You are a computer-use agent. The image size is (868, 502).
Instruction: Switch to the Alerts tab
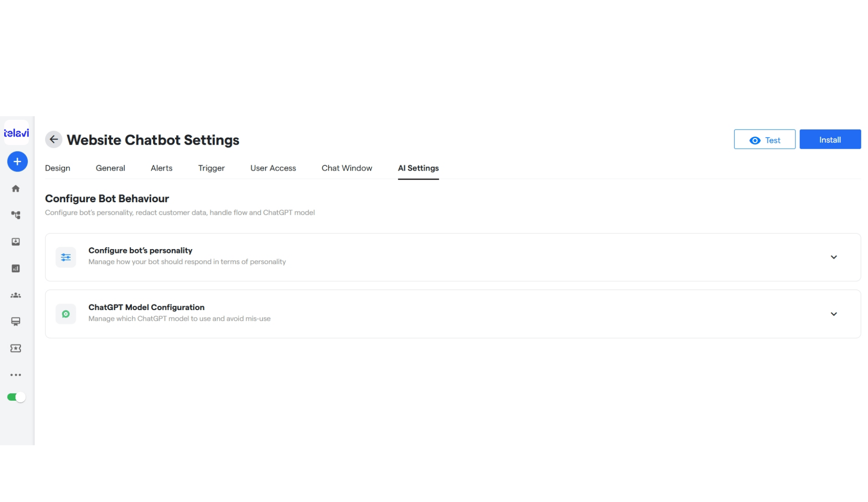tap(161, 168)
